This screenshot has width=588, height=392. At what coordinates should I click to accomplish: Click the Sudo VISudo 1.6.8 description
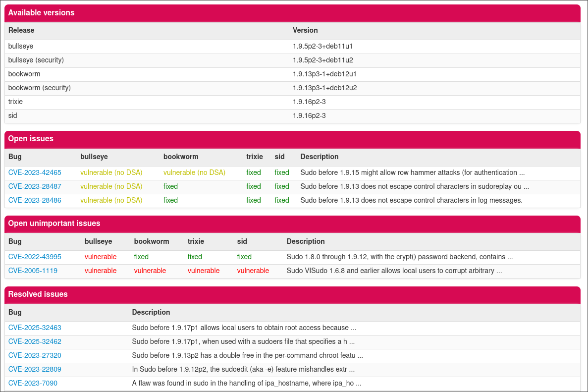394,271
